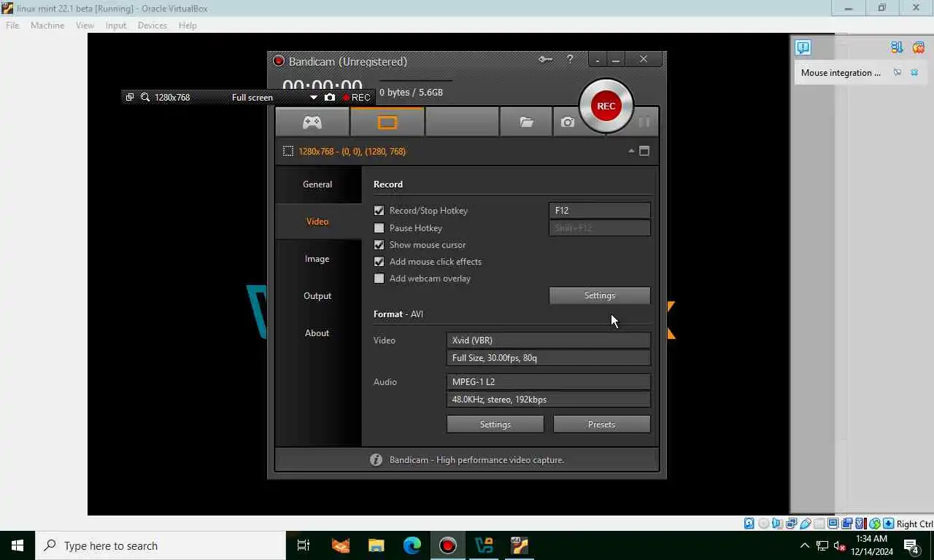The image size is (934, 560).
Task: Select the screen recording mode rectangle icon
Action: click(x=387, y=122)
